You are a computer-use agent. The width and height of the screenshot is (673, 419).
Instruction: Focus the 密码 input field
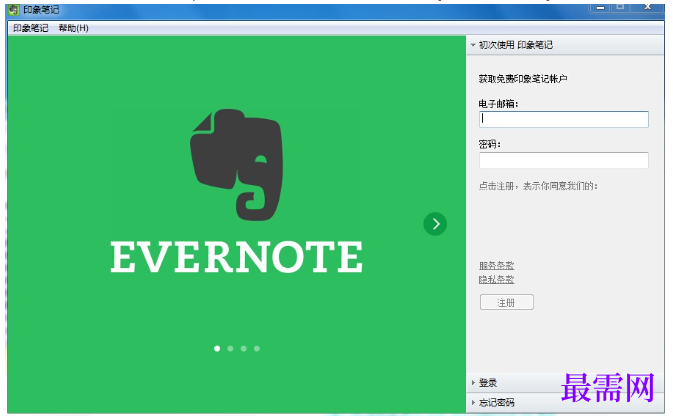click(564, 160)
